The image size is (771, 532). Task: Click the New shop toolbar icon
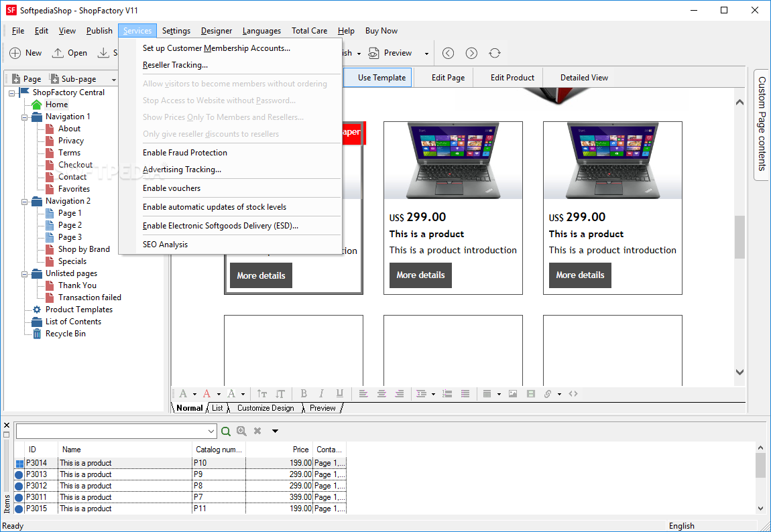pos(15,53)
